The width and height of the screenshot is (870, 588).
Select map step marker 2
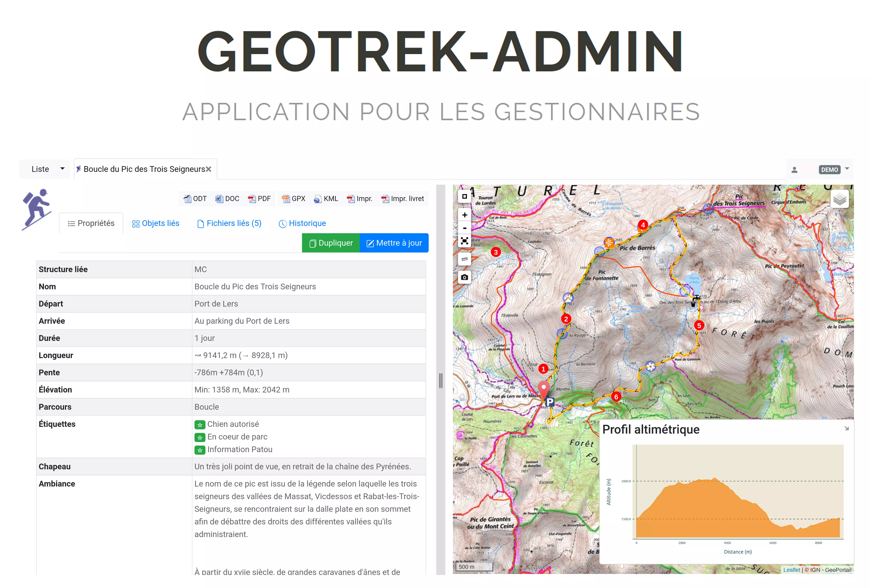coord(566,319)
